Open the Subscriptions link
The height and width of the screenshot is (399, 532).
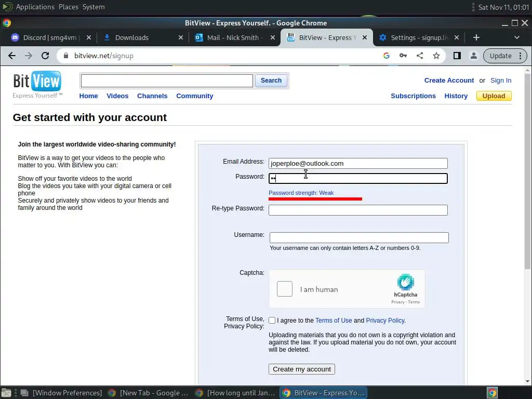pos(413,96)
